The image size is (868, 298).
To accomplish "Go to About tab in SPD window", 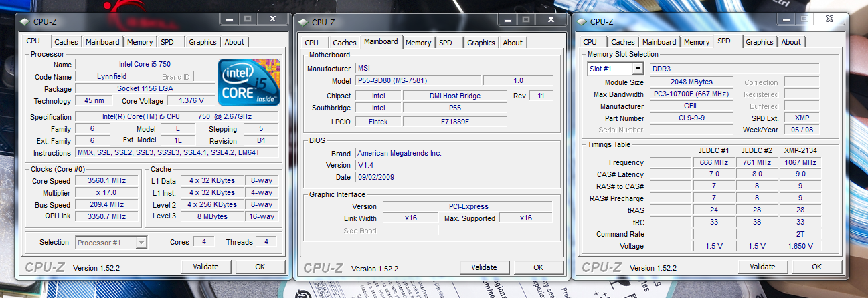I will click(x=791, y=42).
